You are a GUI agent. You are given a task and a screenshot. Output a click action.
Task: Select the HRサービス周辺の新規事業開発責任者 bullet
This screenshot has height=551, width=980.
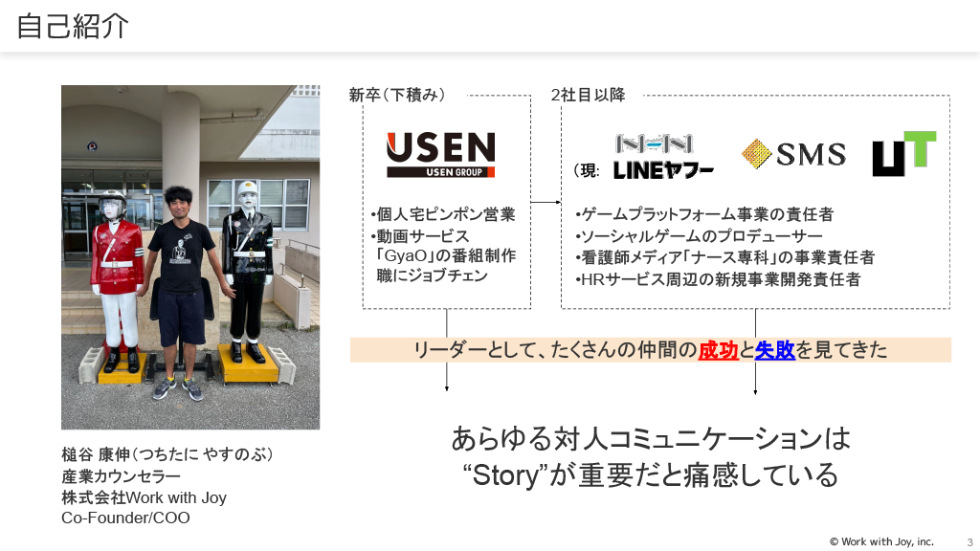[718, 279]
